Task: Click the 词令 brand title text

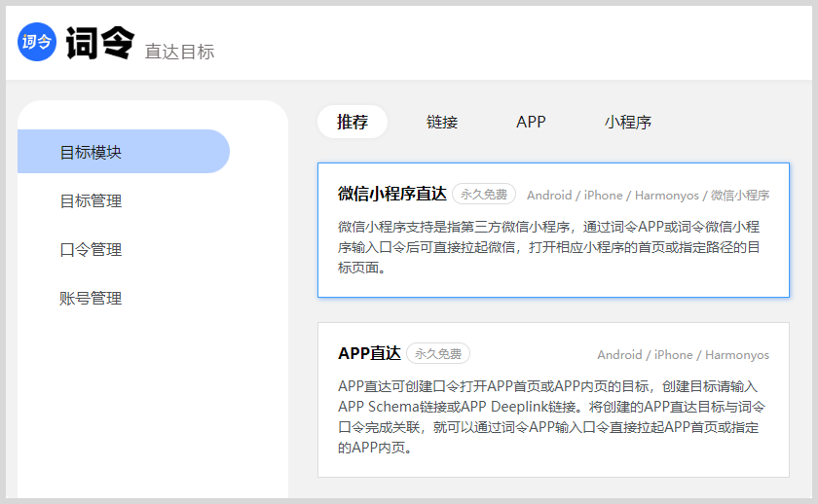Action: pos(100,43)
